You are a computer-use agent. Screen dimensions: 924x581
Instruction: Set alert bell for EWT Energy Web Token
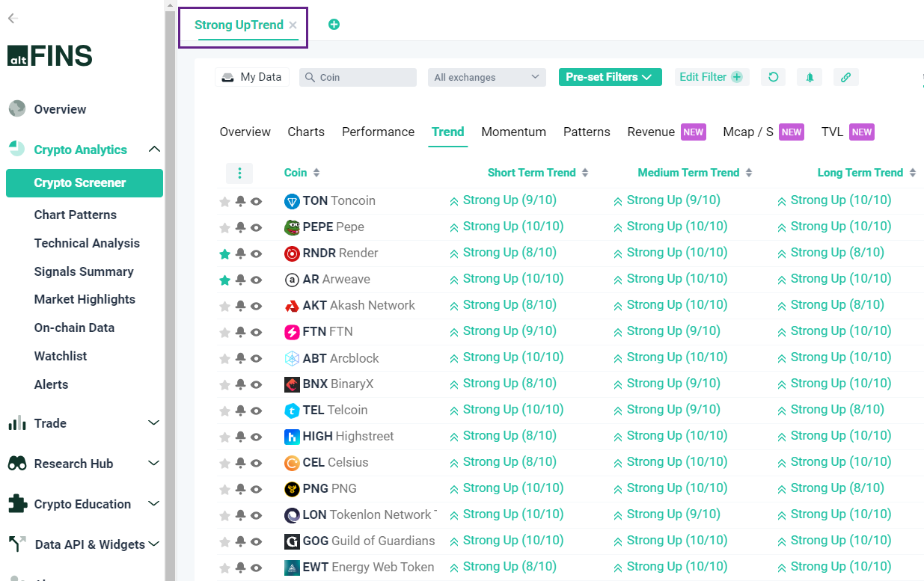point(240,568)
